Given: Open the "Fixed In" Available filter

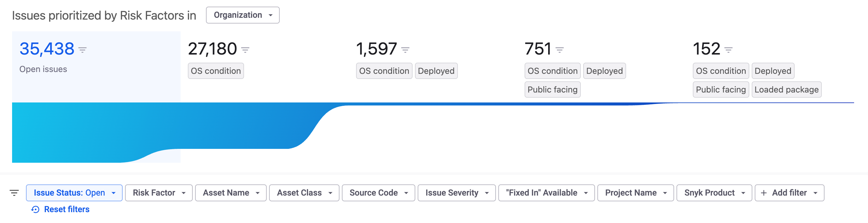Looking at the screenshot, I should [x=547, y=193].
